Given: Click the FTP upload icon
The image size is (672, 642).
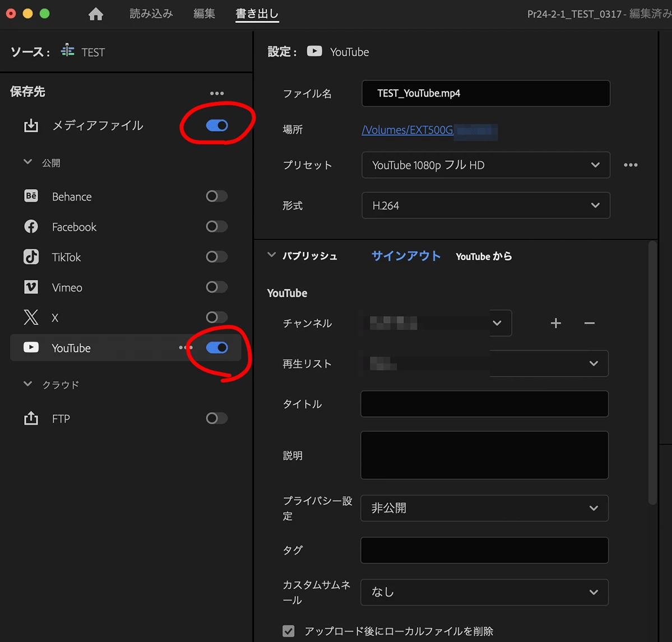Looking at the screenshot, I should click(31, 418).
